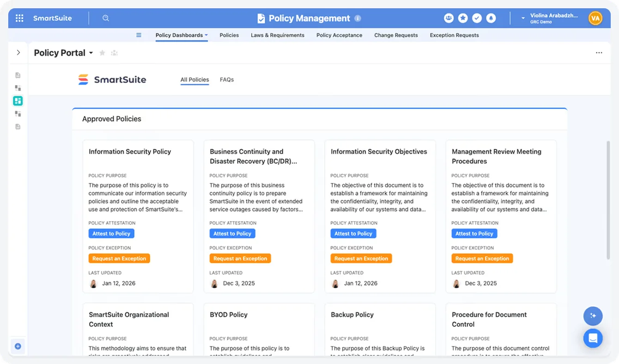Open the apps grid launcher icon
The height and width of the screenshot is (364, 619).
(x=19, y=18)
